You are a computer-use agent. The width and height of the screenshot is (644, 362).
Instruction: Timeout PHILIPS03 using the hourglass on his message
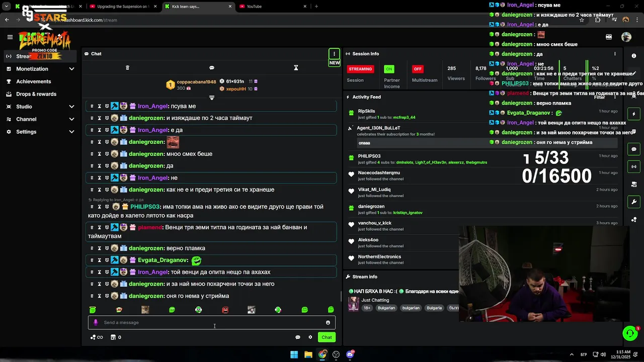(x=99, y=207)
